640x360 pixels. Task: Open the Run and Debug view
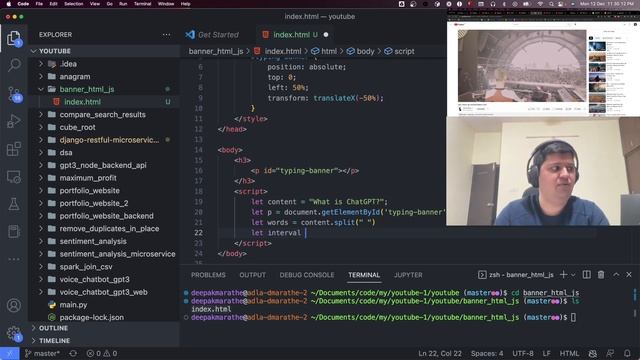(14, 121)
